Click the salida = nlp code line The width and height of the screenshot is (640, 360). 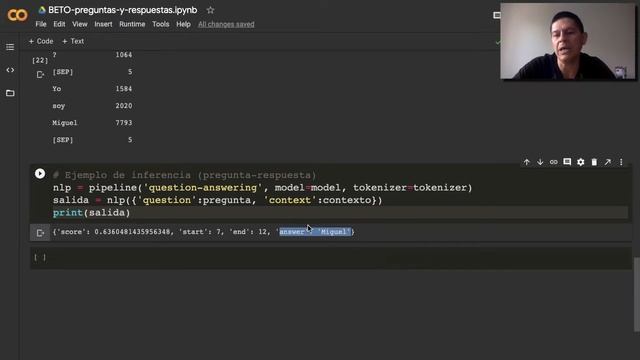(218, 200)
